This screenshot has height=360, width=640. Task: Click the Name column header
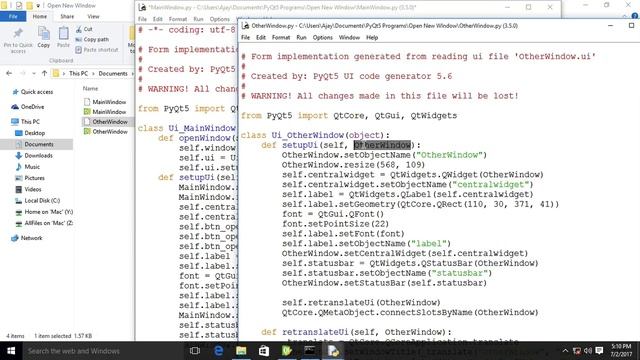point(90,88)
